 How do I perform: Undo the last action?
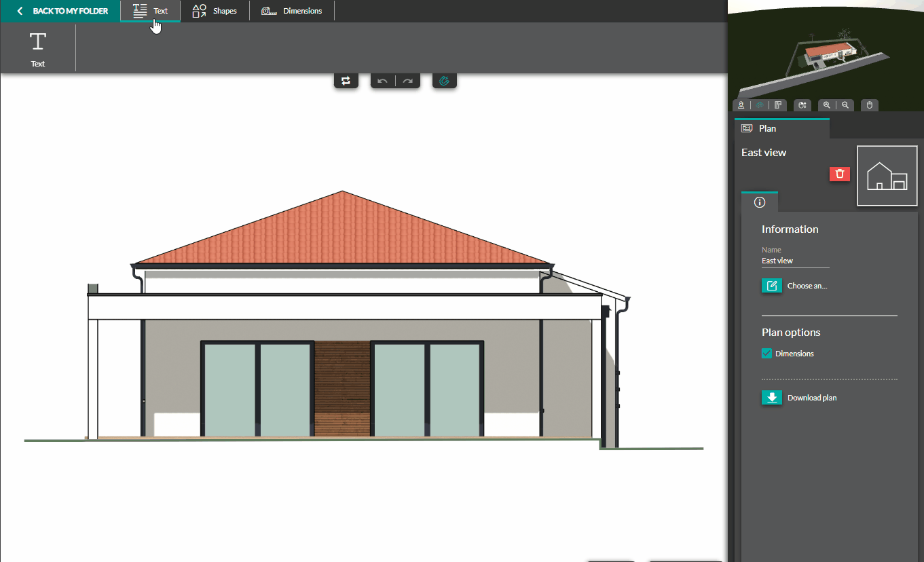point(382,80)
